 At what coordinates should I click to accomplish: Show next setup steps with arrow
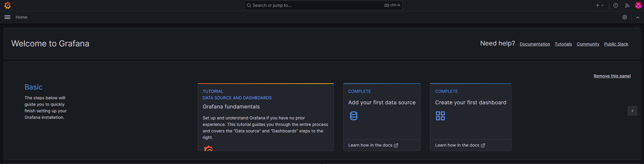[632, 111]
